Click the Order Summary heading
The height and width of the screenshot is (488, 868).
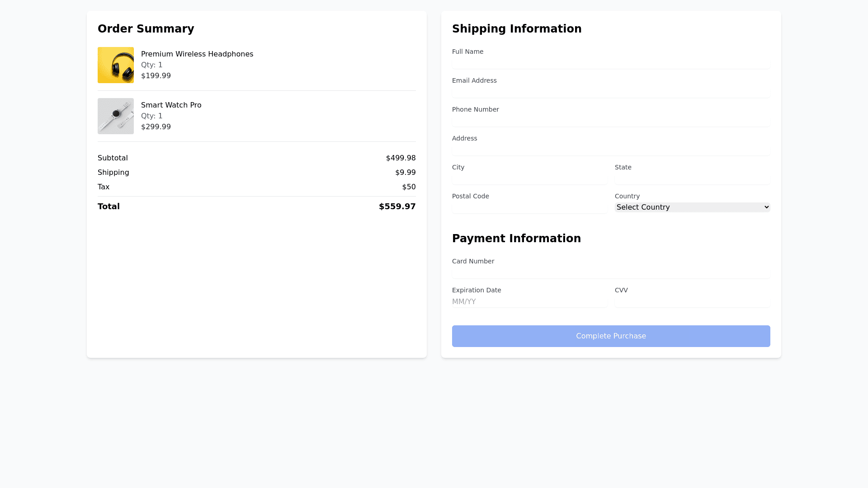coord(146,29)
